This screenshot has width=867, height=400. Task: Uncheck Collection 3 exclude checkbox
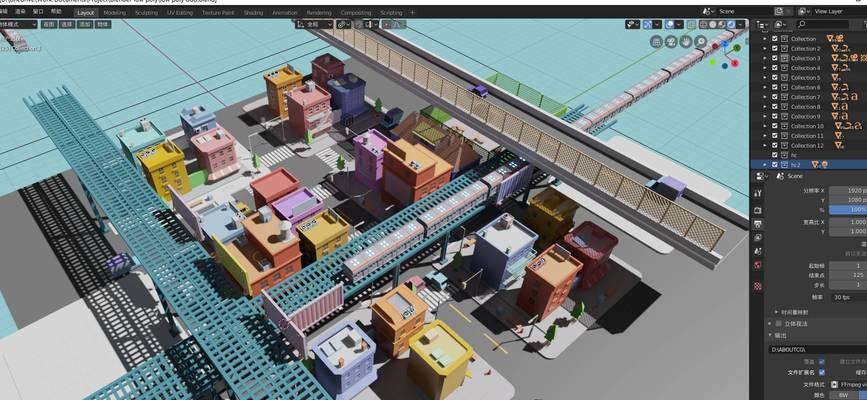(x=775, y=58)
